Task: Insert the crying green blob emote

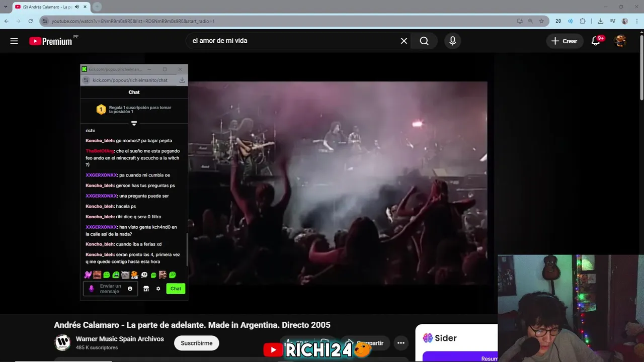Action: pos(116,275)
